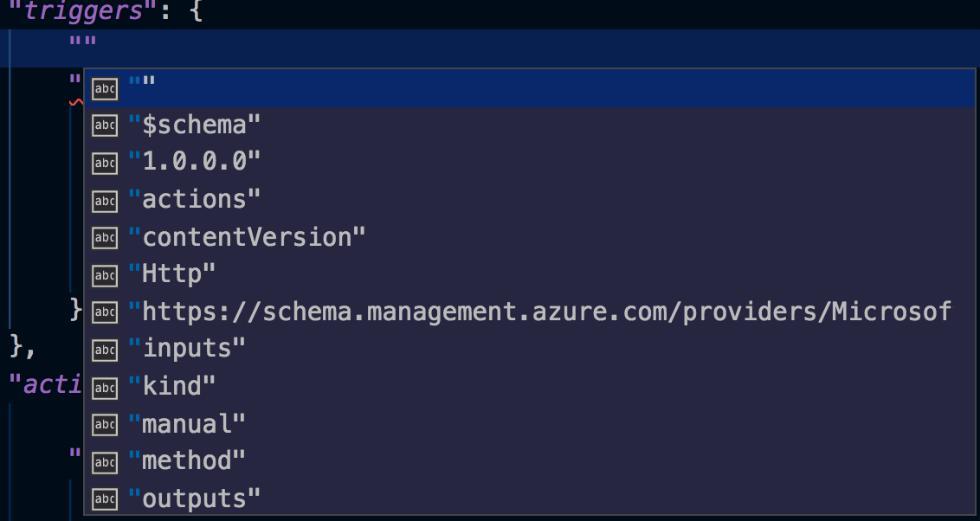This screenshot has height=521, width=980.
Task: Pick "manual" from the suggestion list
Action: pyautogui.click(x=189, y=424)
